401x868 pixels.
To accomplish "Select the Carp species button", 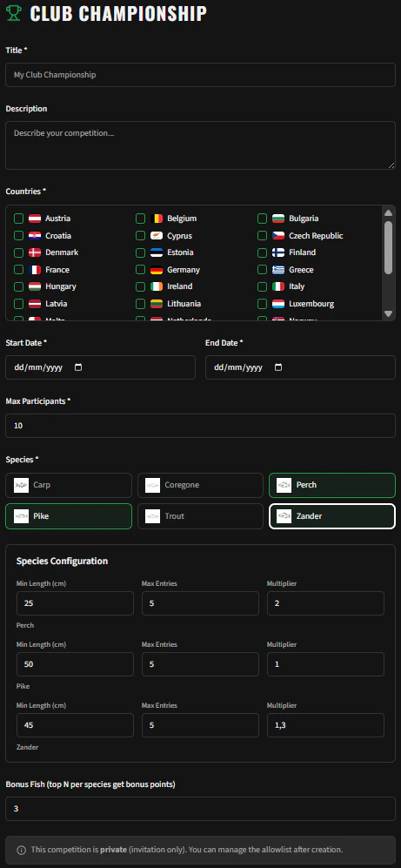I will [x=69, y=486].
